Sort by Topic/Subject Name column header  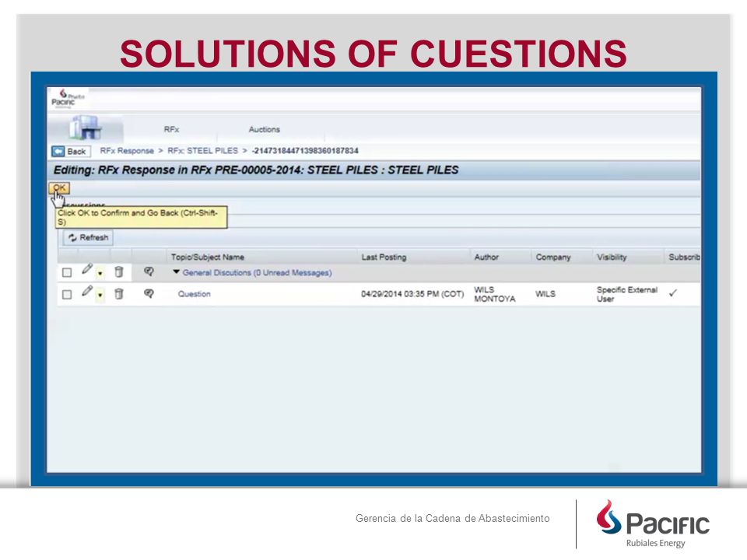208,257
